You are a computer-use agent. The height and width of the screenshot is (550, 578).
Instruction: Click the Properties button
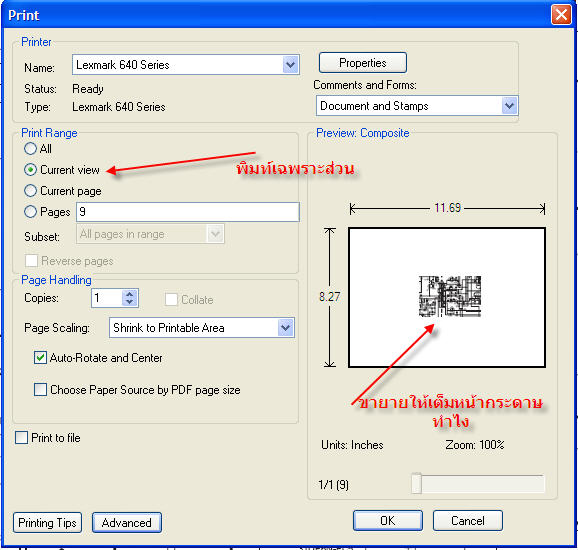363,63
